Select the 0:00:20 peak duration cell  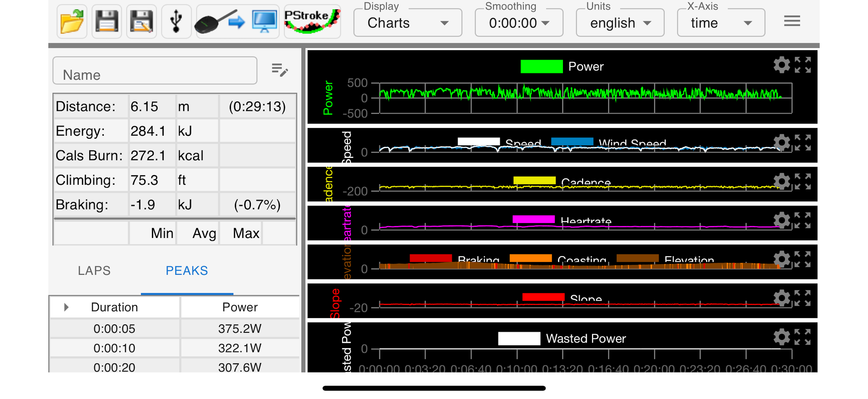coord(115,367)
